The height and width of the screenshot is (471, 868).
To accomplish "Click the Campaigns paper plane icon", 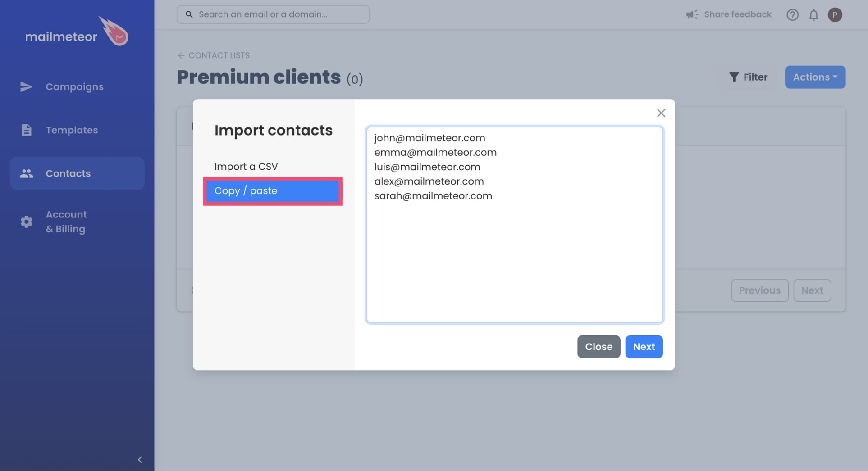I will 26,86.
